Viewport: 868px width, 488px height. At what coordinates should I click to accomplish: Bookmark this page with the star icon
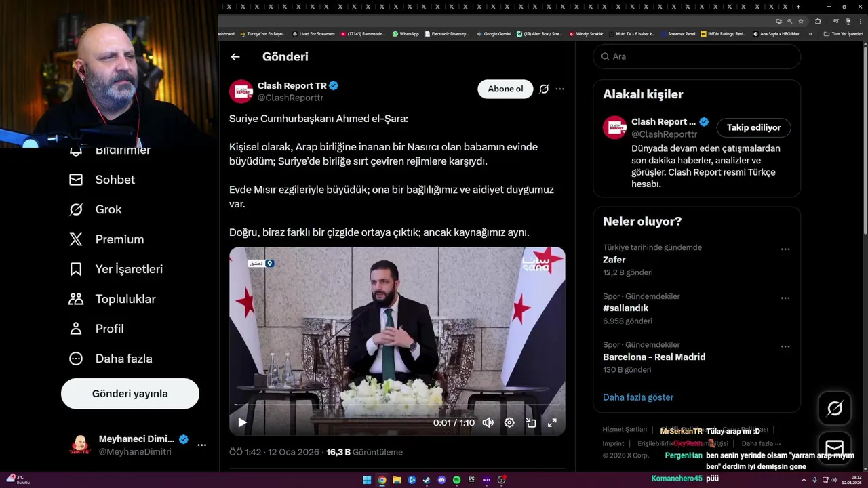click(801, 21)
